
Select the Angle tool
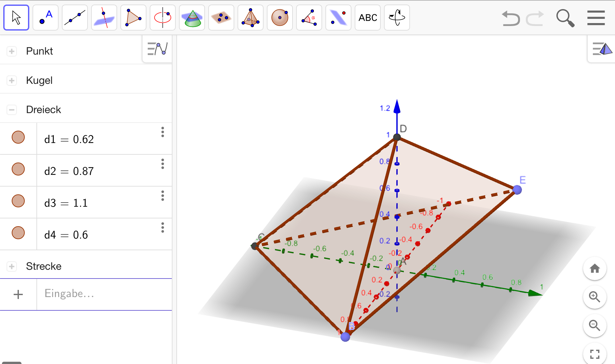309,18
